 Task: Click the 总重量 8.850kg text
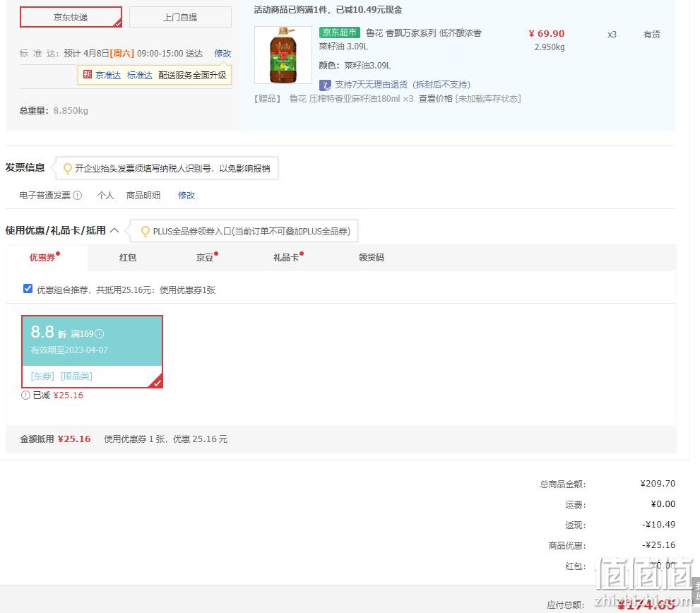(54, 111)
